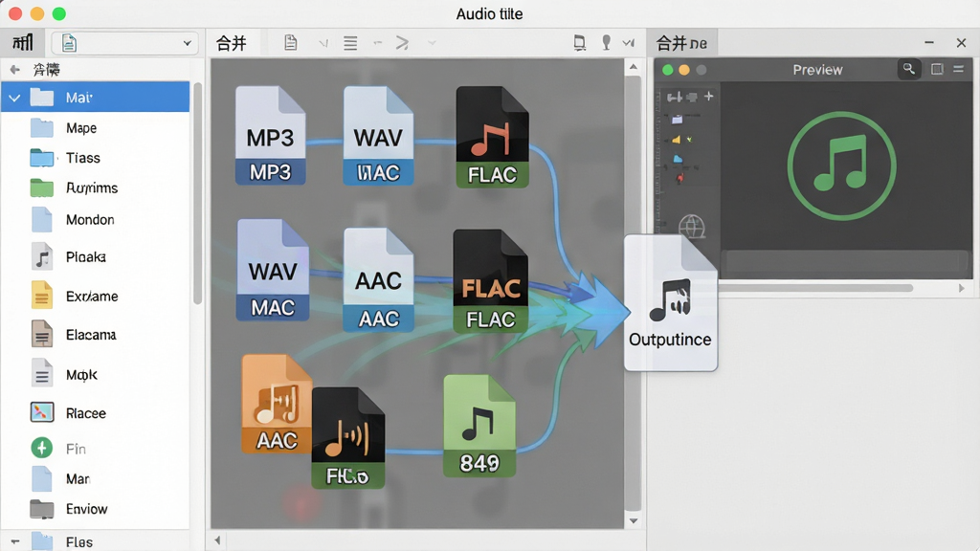Click the sidebar back arrow
980x551 pixels.
click(14, 69)
